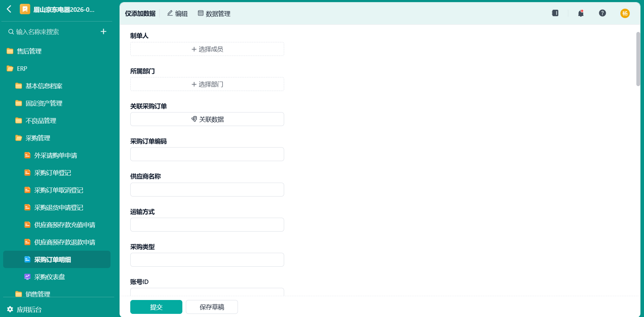The height and width of the screenshot is (317, 644).
Task: Focus the 供应商名称 input field
Action: (x=207, y=190)
